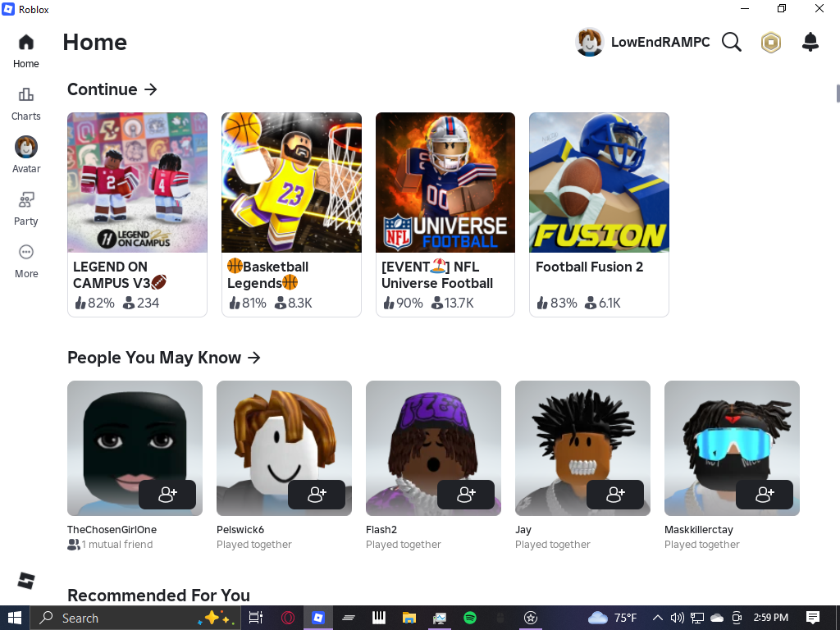The height and width of the screenshot is (630, 840).
Task: Open the Action Center notifications icon
Action: pos(813,618)
